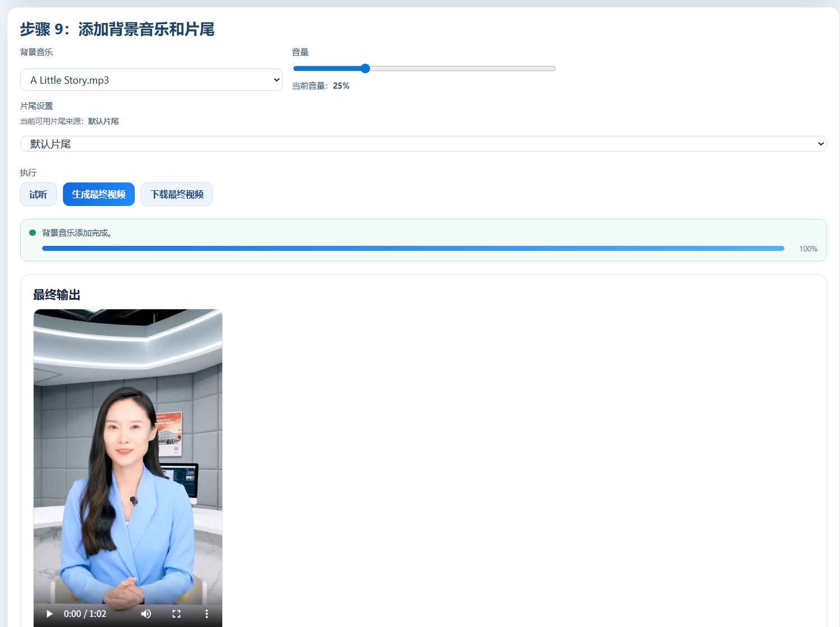The image size is (840, 627).
Task: Click the 步骤 9 heading
Action: pos(117,29)
